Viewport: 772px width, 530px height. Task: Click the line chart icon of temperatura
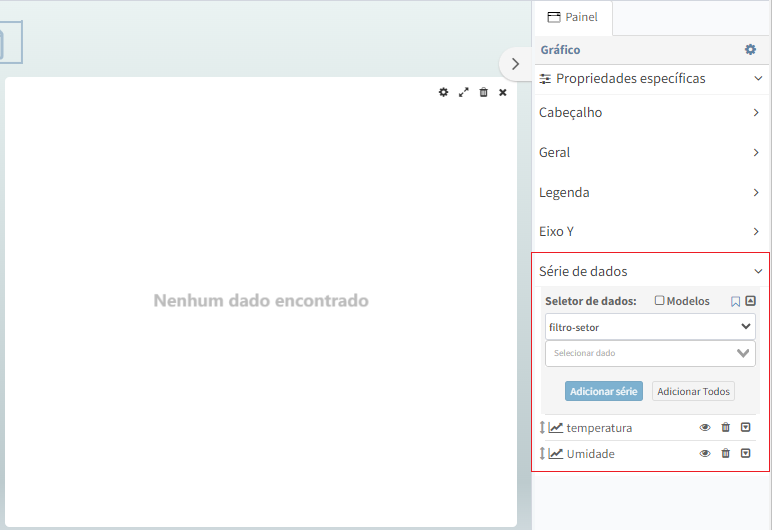(x=556, y=428)
